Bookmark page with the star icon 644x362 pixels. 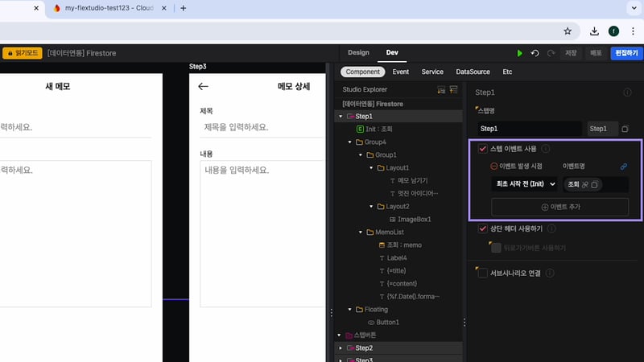point(568,31)
